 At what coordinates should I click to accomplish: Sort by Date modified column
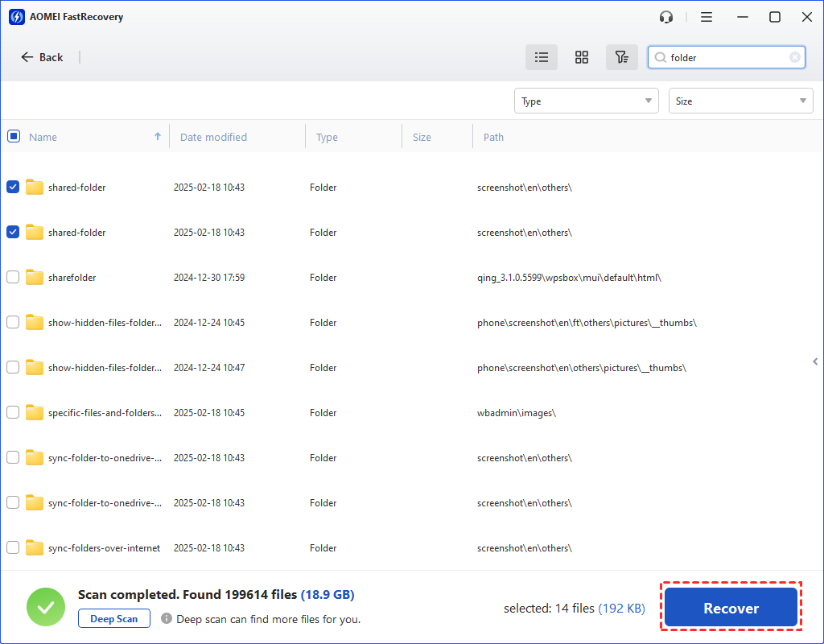coord(213,137)
